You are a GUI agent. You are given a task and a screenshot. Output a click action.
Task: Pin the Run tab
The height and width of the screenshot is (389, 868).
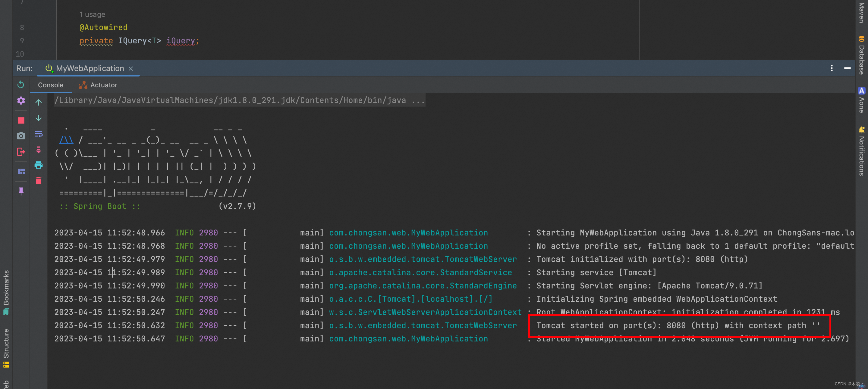coord(21,191)
